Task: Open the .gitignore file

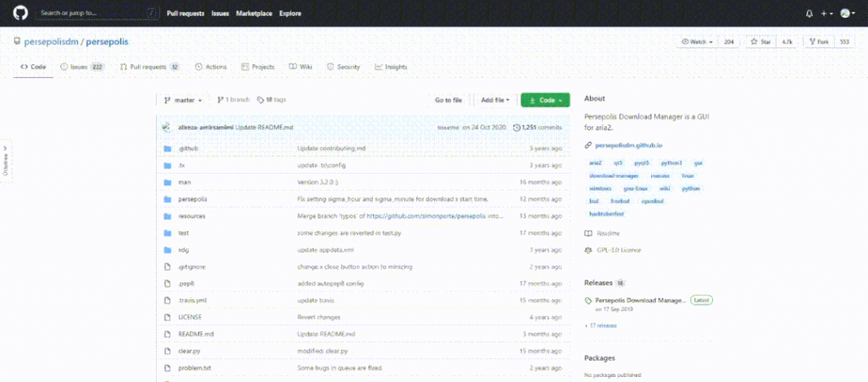Action: click(192, 267)
